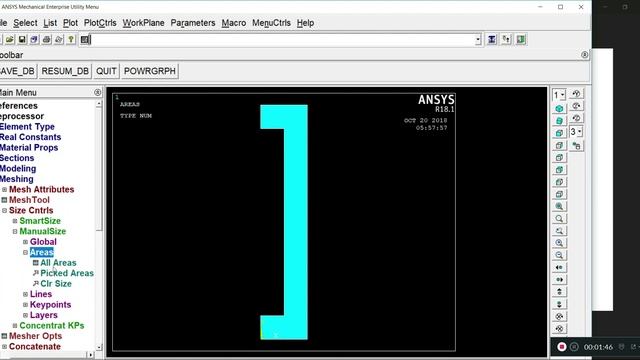The height and width of the screenshot is (360, 640).
Task: Select Picked Areas in the tree
Action: tap(67, 273)
